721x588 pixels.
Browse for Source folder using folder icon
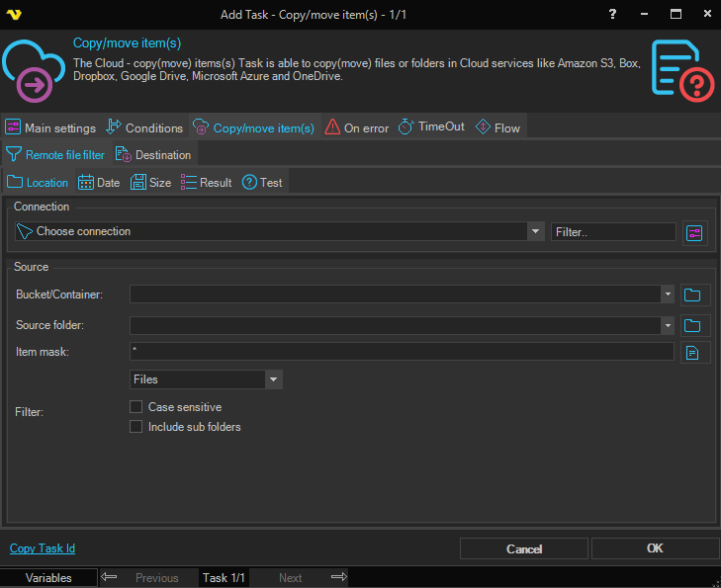(693, 326)
